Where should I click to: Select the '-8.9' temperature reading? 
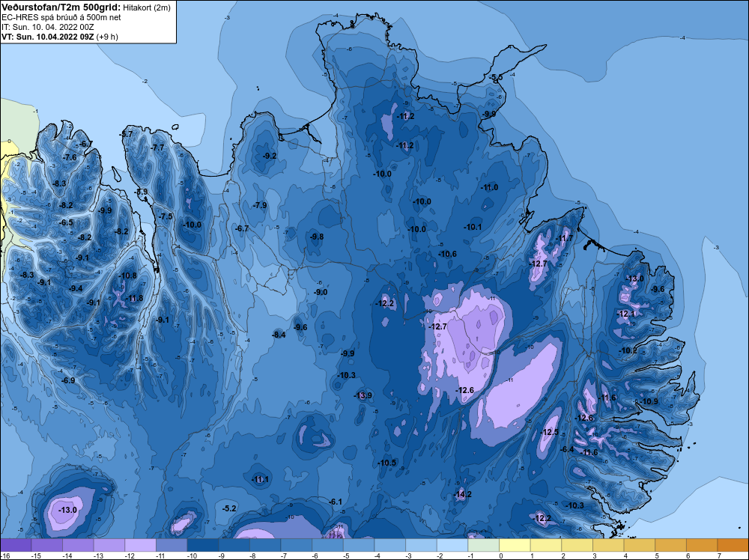[141, 192]
